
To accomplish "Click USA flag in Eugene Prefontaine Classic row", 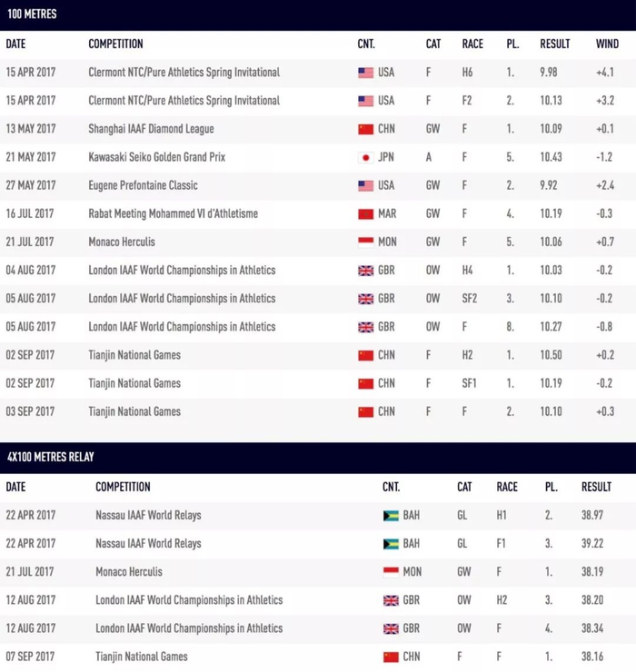I will coord(365,185).
